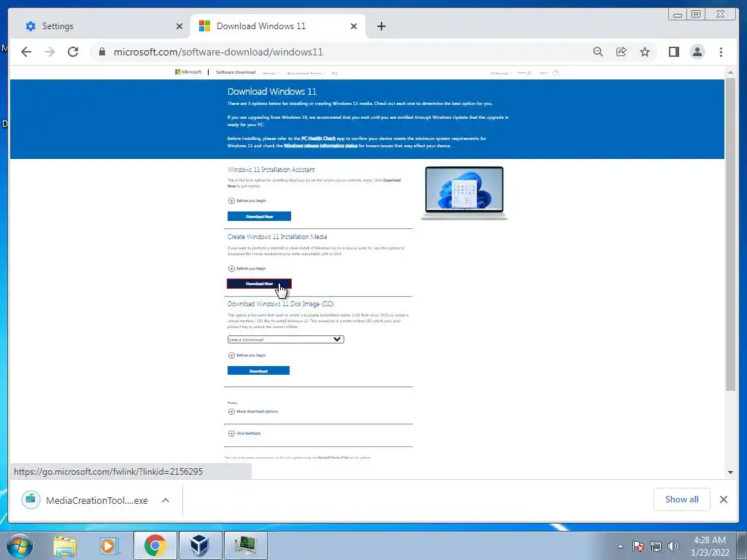Click the Download Windows 11 page heading
Screen dimensions: 747x560
[x=272, y=91]
